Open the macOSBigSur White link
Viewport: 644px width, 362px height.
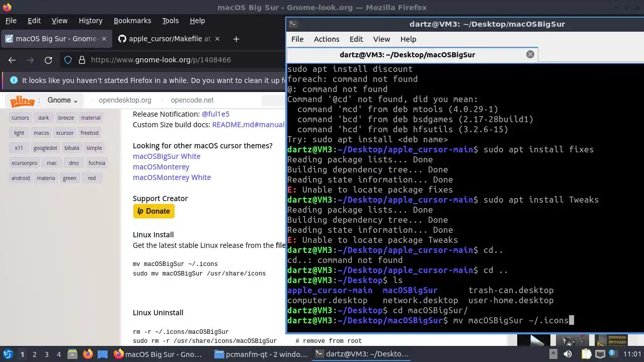[167, 156]
